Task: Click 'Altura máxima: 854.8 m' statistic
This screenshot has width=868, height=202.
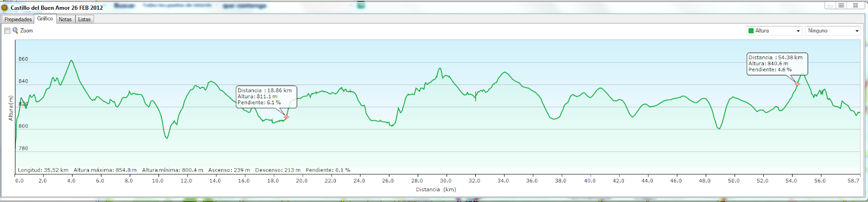Action: pos(105,170)
